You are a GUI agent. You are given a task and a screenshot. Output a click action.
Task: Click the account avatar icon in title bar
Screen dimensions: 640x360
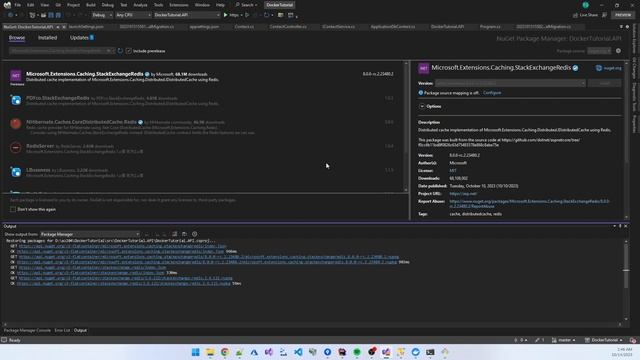[x=586, y=5]
